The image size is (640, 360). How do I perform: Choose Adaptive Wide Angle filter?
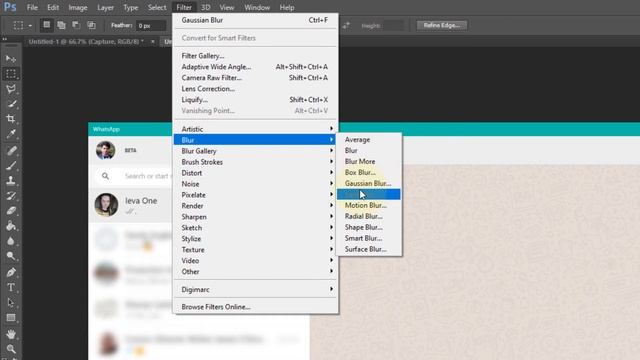(256, 67)
